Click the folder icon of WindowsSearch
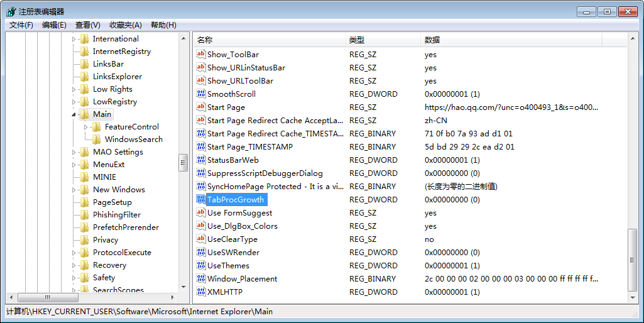The height and width of the screenshot is (323, 644). (97, 140)
